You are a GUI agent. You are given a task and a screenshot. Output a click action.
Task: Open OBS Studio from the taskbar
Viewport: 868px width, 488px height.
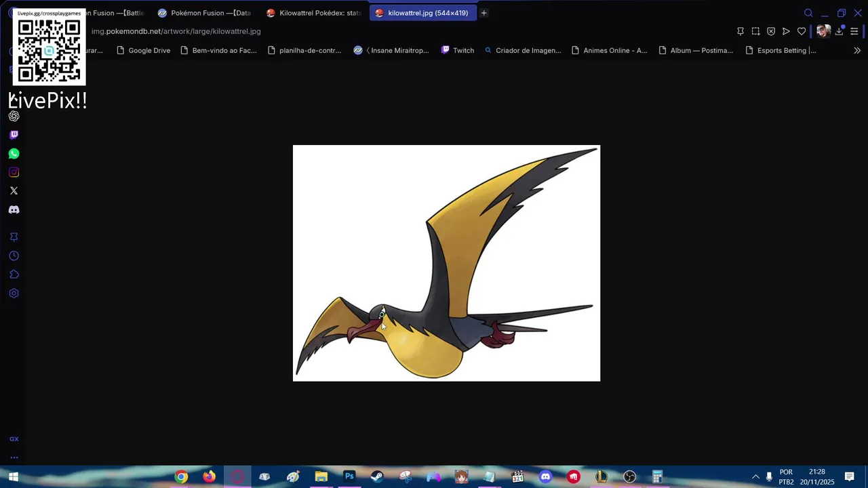630,477
